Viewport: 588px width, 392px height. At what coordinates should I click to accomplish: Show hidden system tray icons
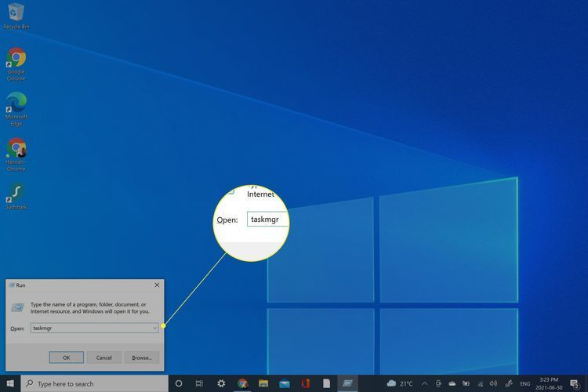424,383
